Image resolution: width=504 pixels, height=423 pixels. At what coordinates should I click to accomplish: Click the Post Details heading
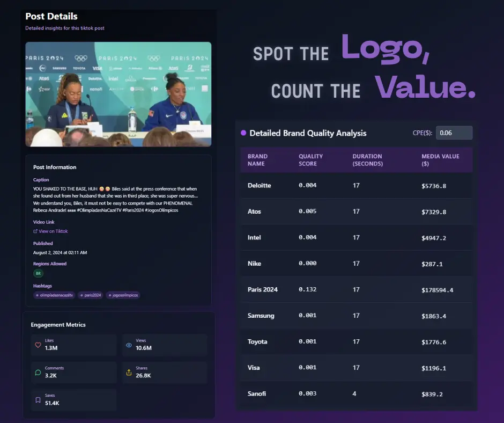[51, 16]
